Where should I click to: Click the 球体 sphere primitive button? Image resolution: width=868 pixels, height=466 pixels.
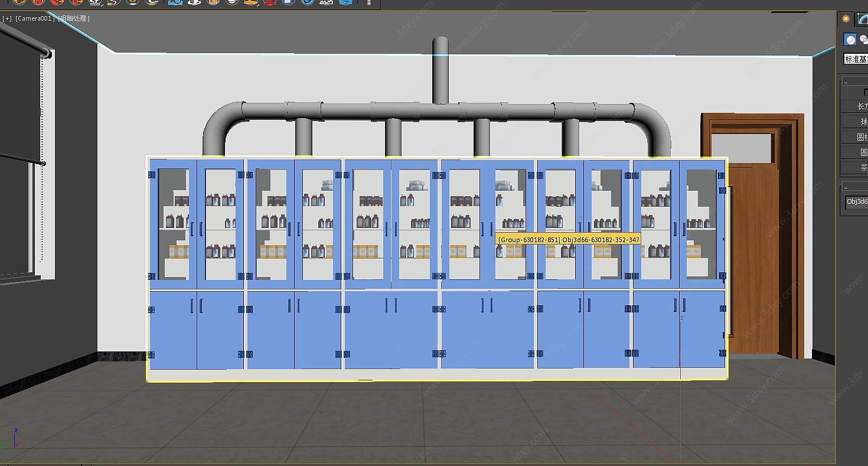coord(856,122)
